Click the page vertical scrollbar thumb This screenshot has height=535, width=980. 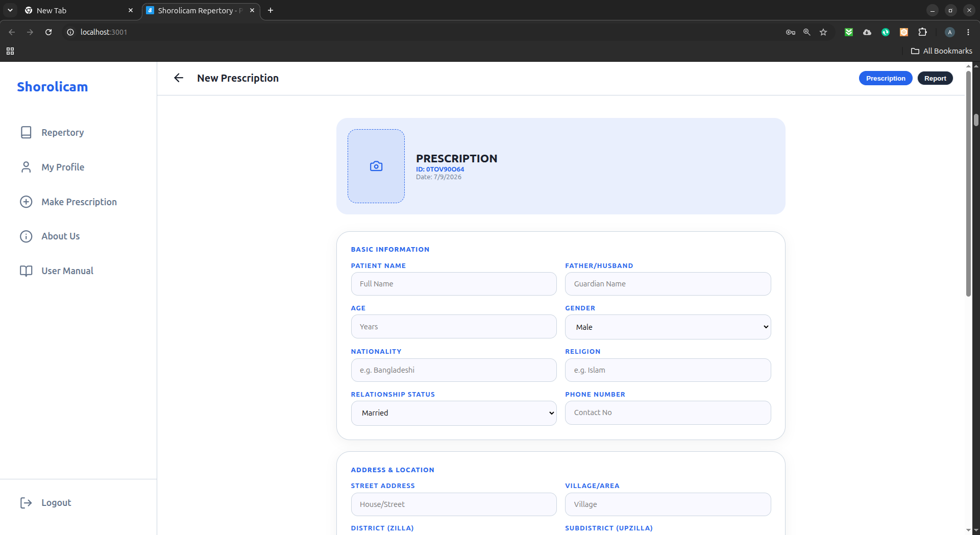click(968, 184)
